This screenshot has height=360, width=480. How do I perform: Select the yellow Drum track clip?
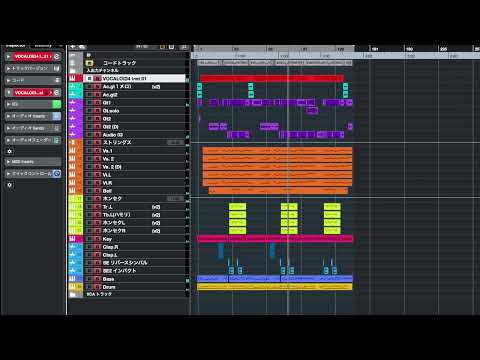tap(275, 287)
